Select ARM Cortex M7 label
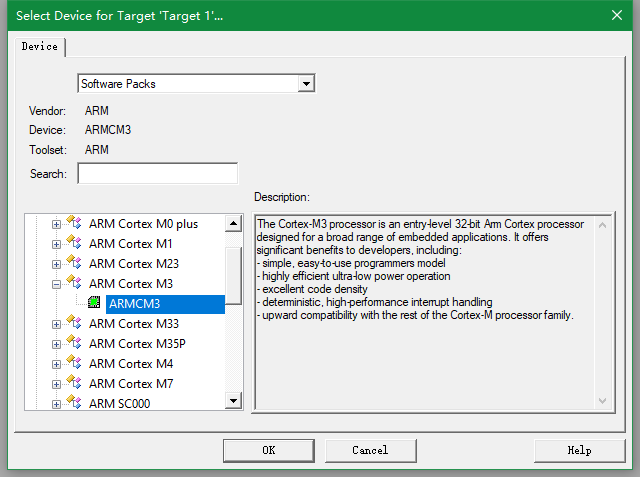 [131, 384]
